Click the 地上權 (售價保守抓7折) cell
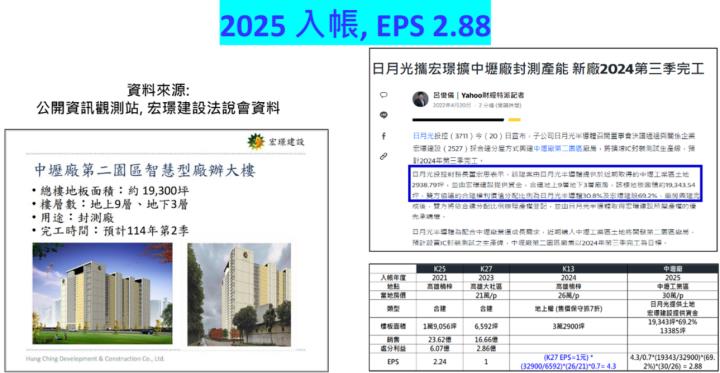 tap(568, 309)
